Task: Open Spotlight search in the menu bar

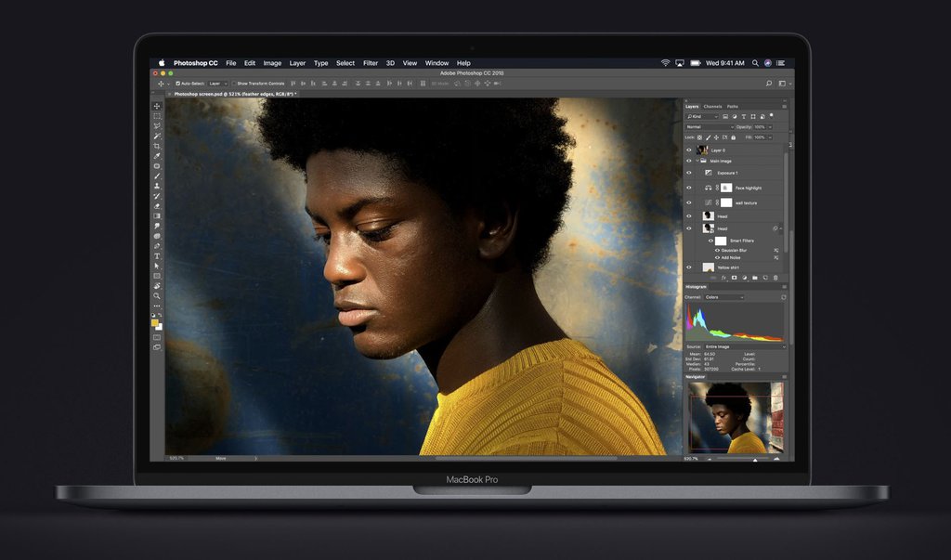Action: coord(755,63)
